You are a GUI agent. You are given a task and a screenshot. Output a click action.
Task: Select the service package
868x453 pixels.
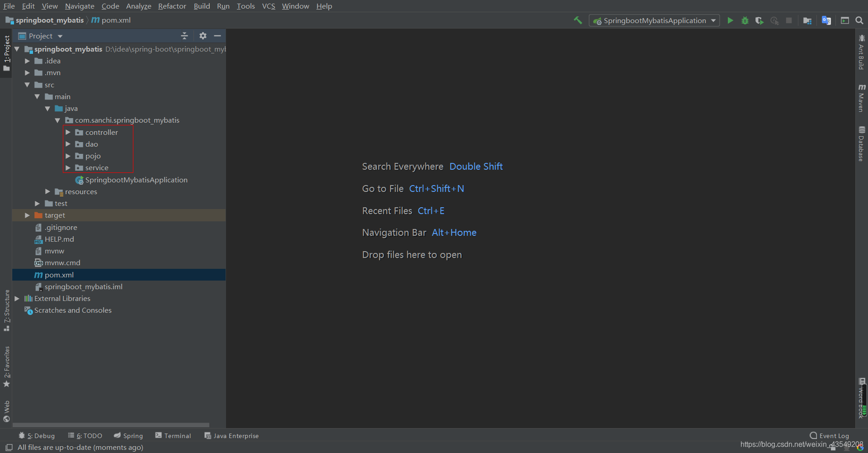point(97,167)
